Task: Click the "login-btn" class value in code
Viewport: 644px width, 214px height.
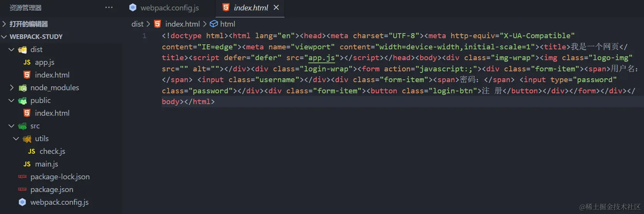Action: pyautogui.click(x=453, y=91)
